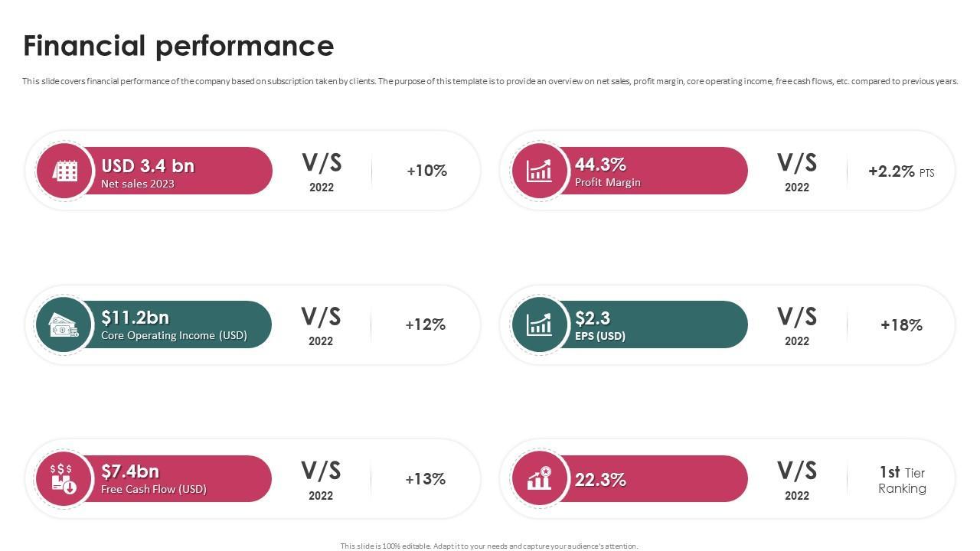
Task: Select the USD 3.4 bn net sales value
Action: (148, 166)
